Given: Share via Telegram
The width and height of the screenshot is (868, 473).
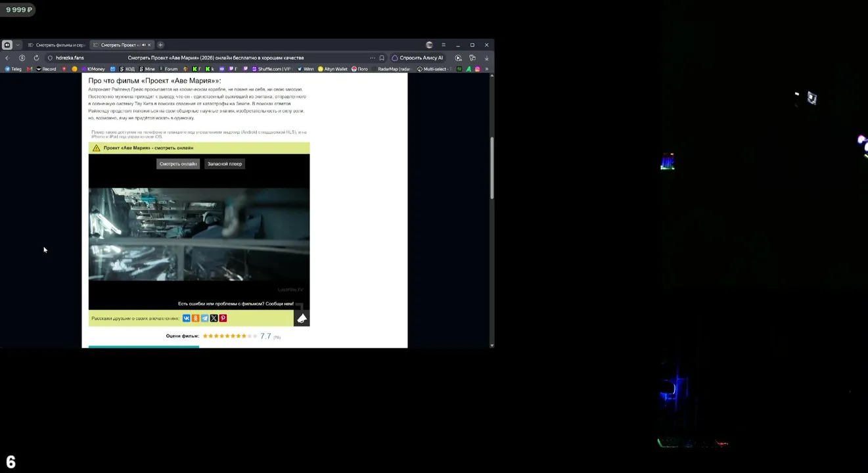Looking at the screenshot, I should 205,318.
